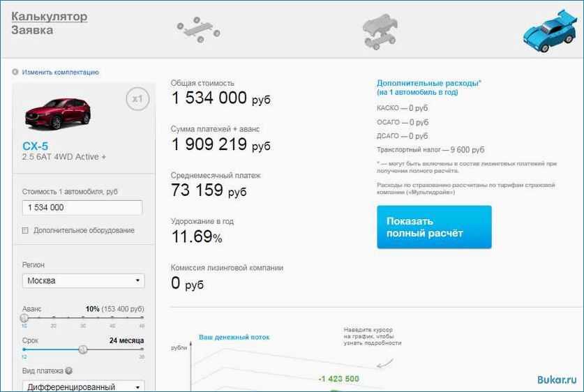The width and height of the screenshot is (584, 392).
Task: Click the 1 909 219 руб payments sum
Action: point(221,144)
